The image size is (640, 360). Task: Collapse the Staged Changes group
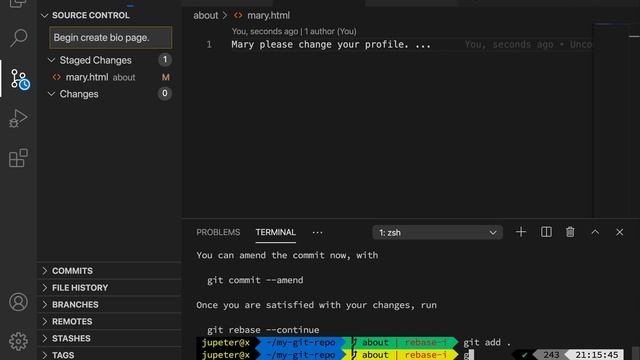point(51,60)
